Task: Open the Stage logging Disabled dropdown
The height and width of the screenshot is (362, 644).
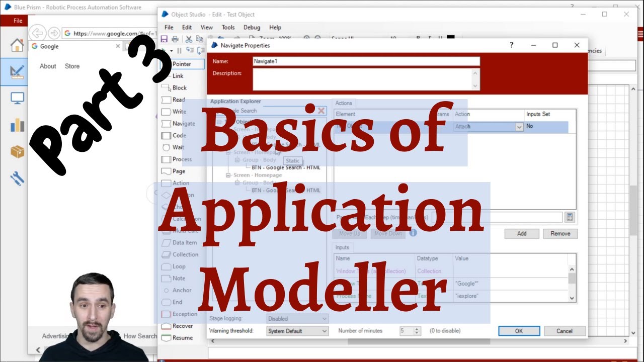Action: click(297, 319)
